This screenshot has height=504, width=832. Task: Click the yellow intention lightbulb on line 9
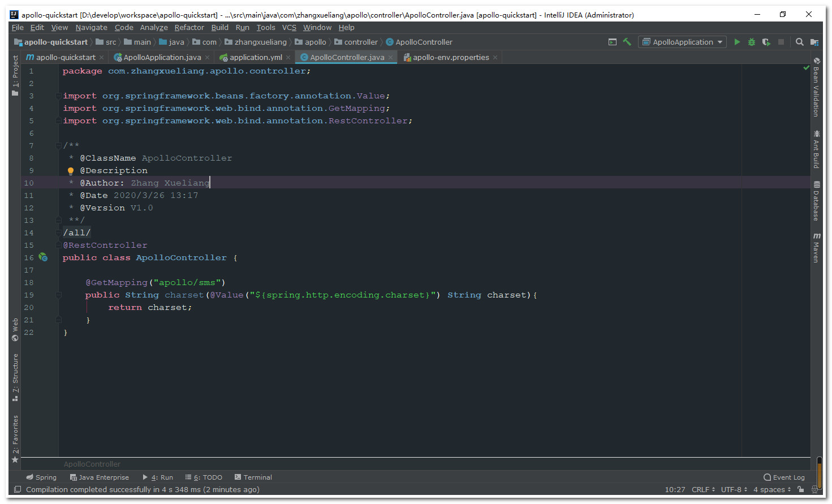click(x=71, y=171)
